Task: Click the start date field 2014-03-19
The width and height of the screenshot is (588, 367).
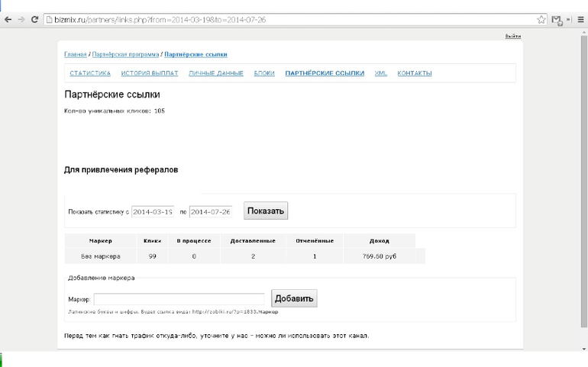Action: (x=153, y=211)
